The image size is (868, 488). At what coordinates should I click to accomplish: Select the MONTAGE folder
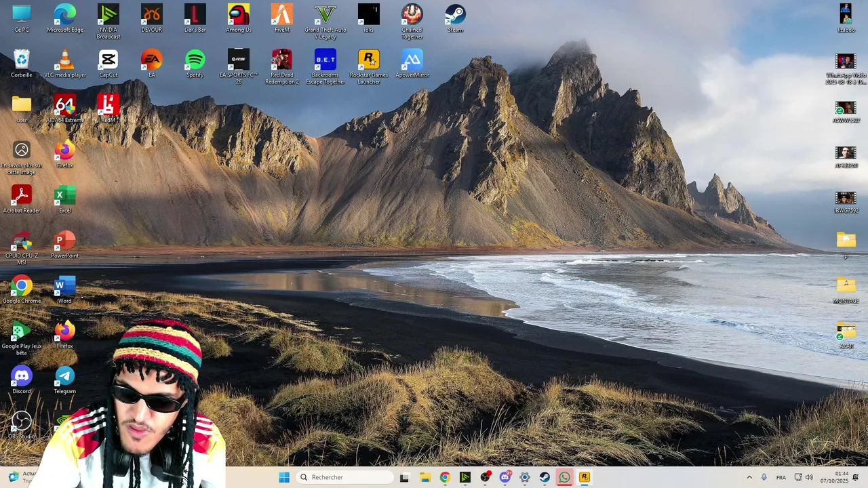[x=846, y=290]
